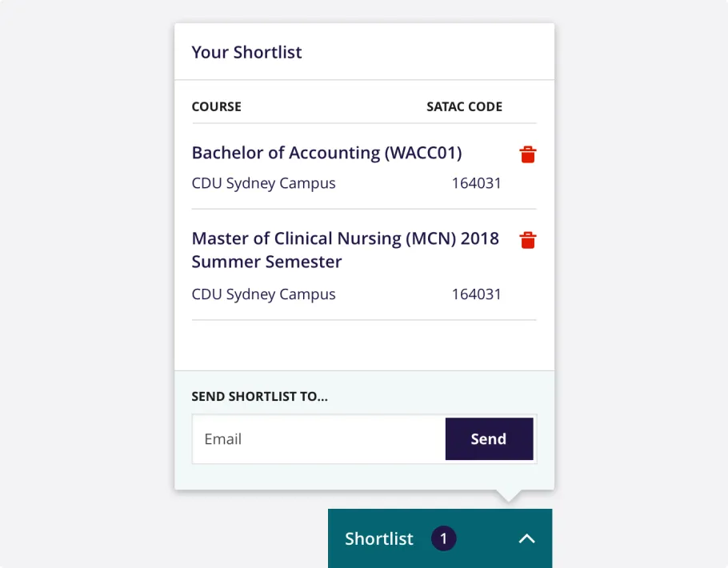Select SATAC code 164031 for Master of Clinical Nursing
The height and width of the screenshot is (568, 728).
click(476, 294)
